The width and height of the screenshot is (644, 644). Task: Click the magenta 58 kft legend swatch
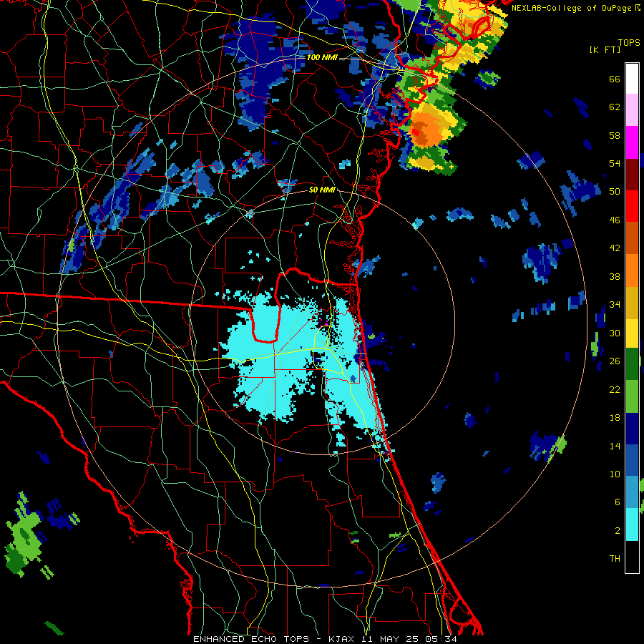point(632,142)
